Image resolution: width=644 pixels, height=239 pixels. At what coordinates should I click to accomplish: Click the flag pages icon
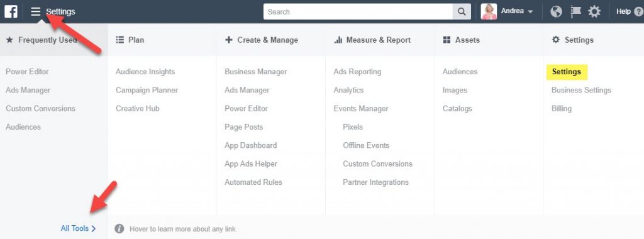pyautogui.click(x=575, y=11)
